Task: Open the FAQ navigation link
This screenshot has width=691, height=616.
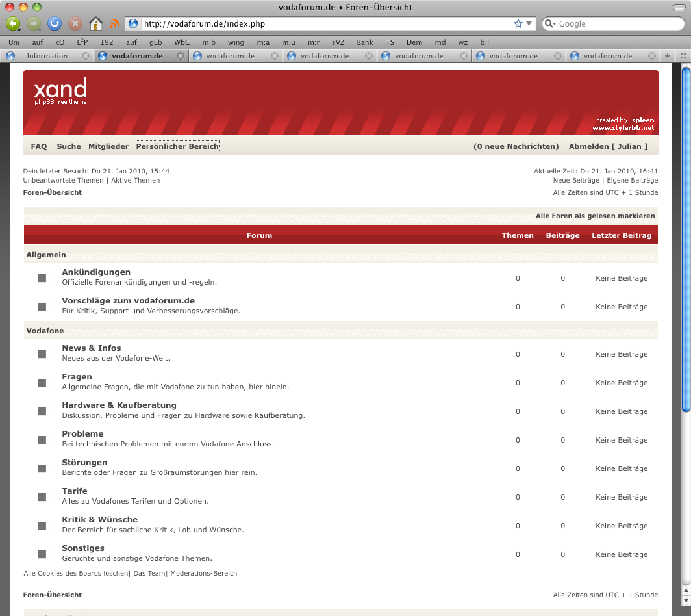Action: coord(39,146)
